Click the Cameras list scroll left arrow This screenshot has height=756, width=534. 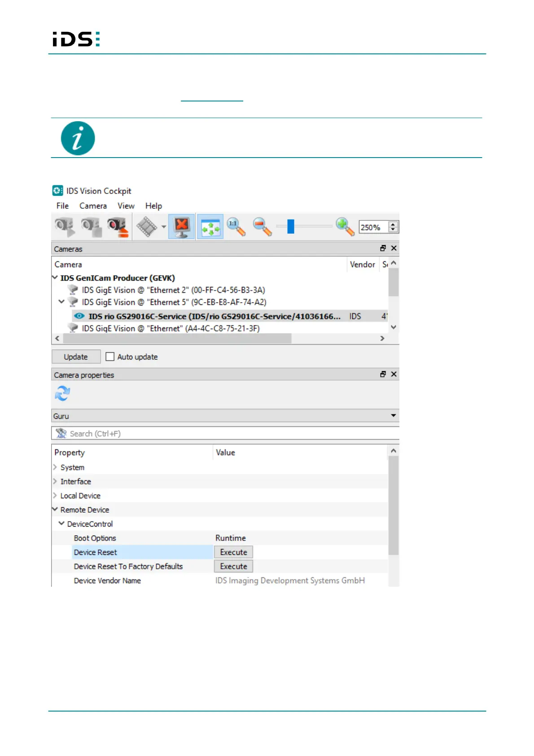click(57, 338)
